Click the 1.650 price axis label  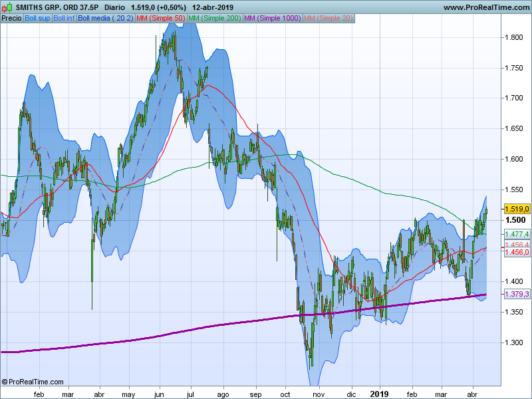[514, 128]
